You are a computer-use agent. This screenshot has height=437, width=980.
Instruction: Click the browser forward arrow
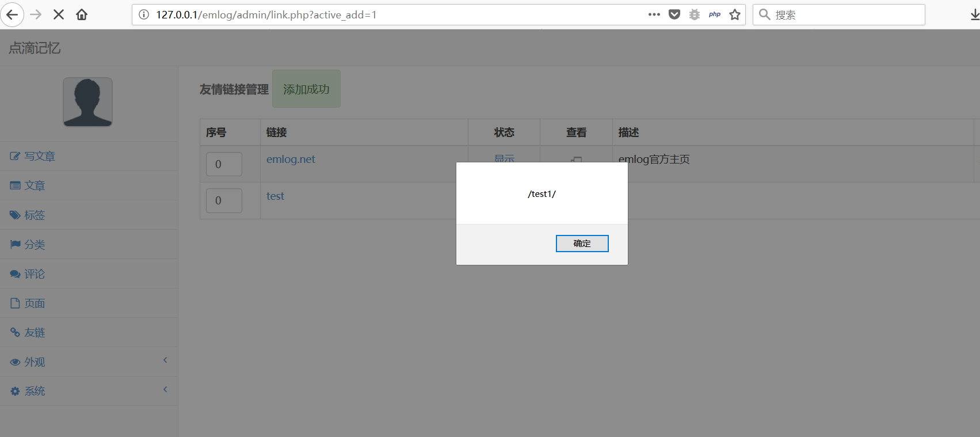point(36,14)
